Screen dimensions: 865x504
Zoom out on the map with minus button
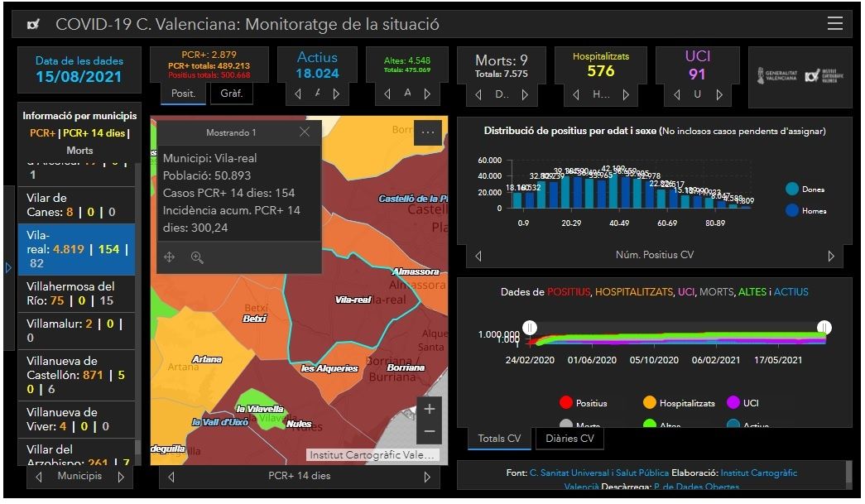[x=429, y=431]
